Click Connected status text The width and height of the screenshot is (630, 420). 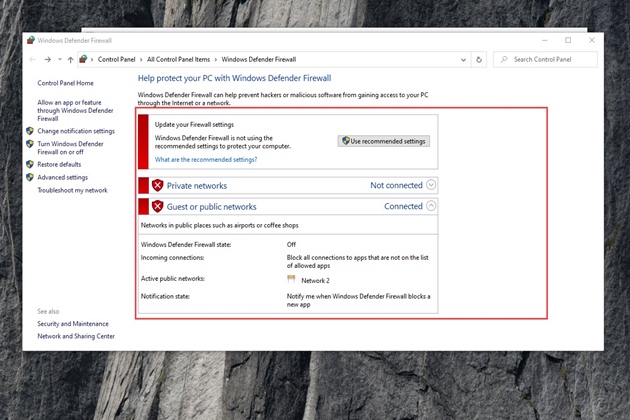(x=403, y=206)
